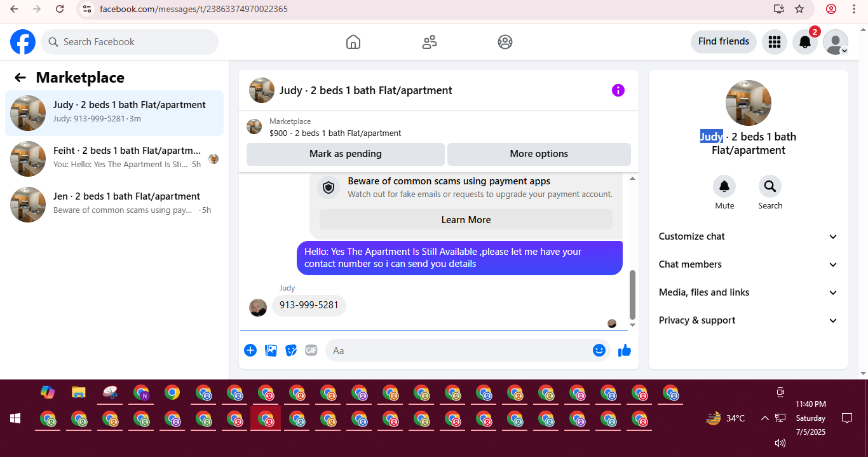View site information icon in address bar
Screen dimensions: 868x457
pyautogui.click(x=87, y=9)
